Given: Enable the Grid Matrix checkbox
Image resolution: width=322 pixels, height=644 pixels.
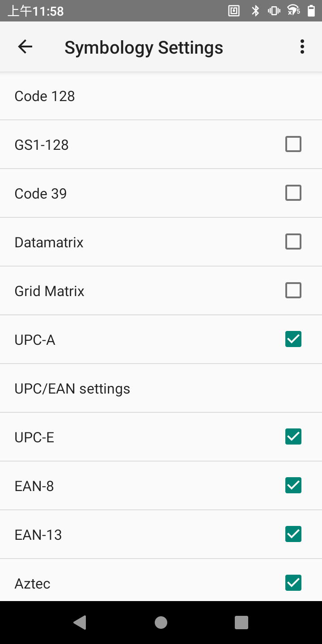Looking at the screenshot, I should (293, 291).
